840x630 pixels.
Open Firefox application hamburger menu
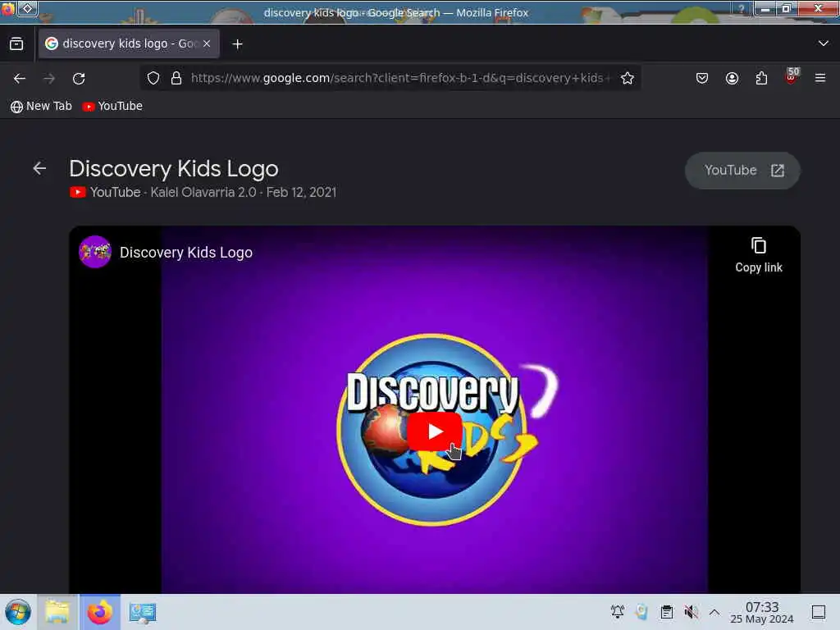(820, 78)
